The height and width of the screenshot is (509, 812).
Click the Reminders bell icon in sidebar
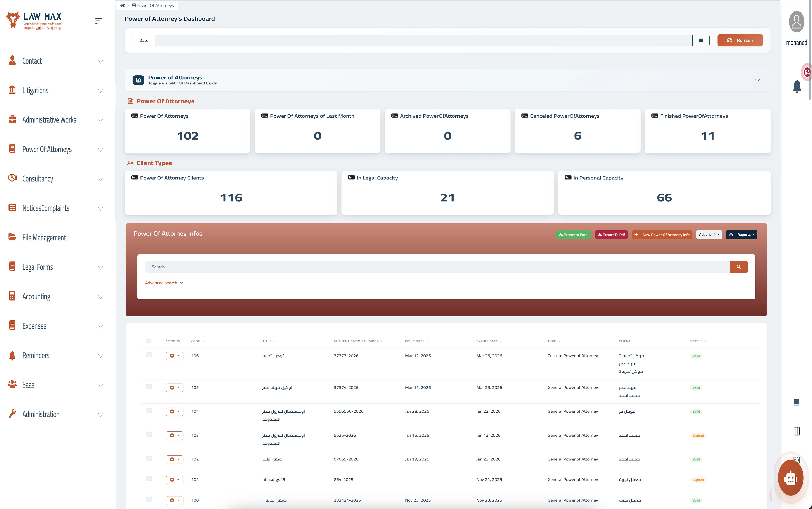coord(12,355)
